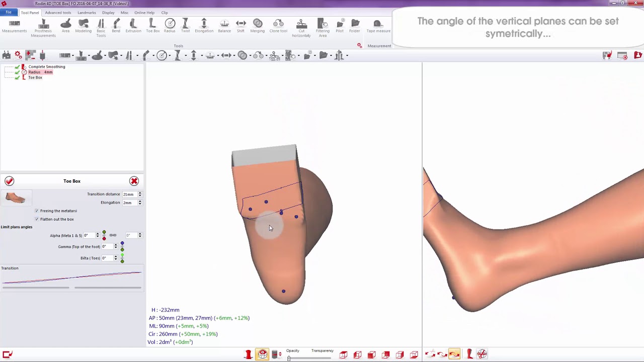Step Transition distance value spinner
This screenshot has width=644, height=362.
[x=140, y=194]
